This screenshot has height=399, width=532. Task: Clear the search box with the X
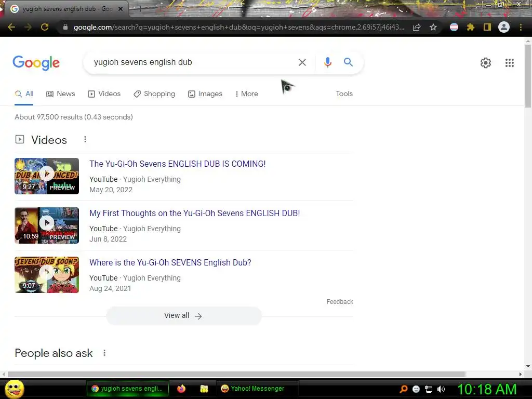302,62
